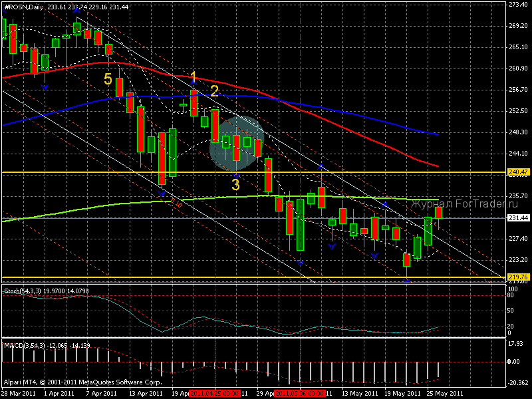
Task: Click the 13 Apr 2011 date label
Action: (146, 393)
